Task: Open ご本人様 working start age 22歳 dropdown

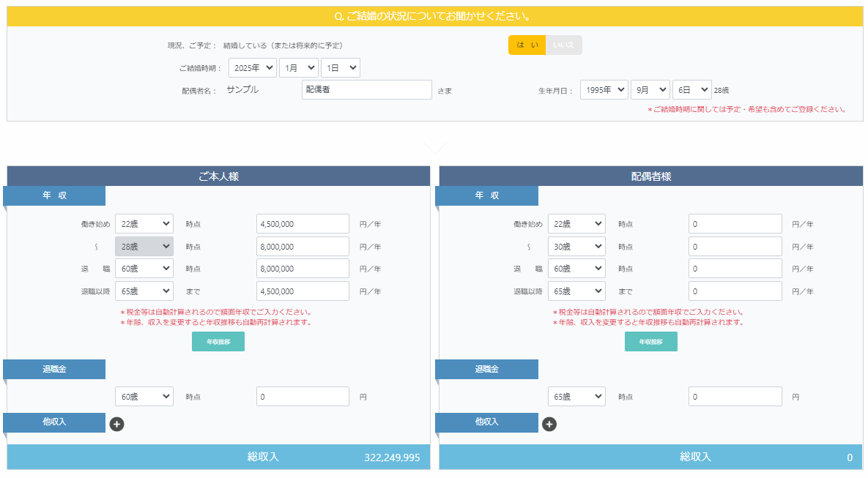Action: 144,224
